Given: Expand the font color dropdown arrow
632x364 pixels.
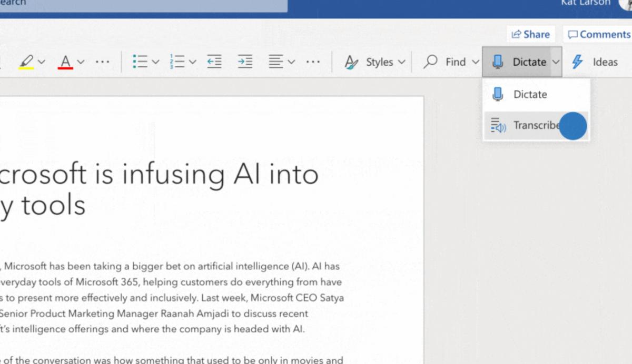Looking at the screenshot, I should coord(81,62).
